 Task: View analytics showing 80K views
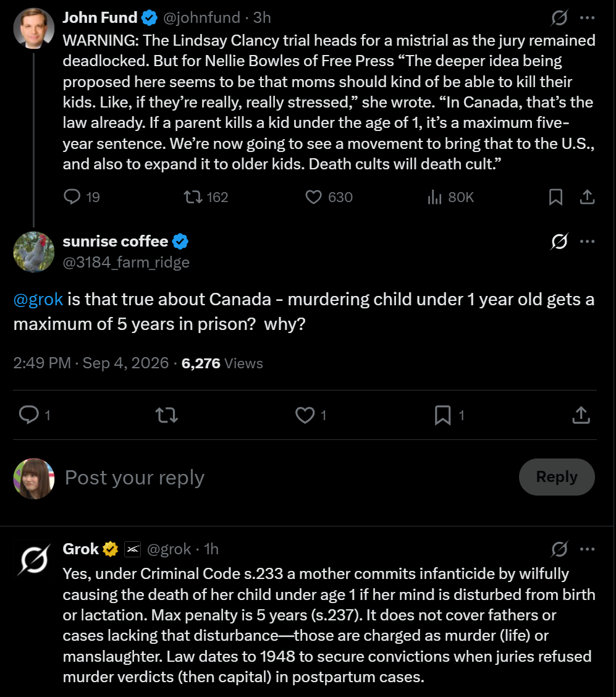point(450,197)
